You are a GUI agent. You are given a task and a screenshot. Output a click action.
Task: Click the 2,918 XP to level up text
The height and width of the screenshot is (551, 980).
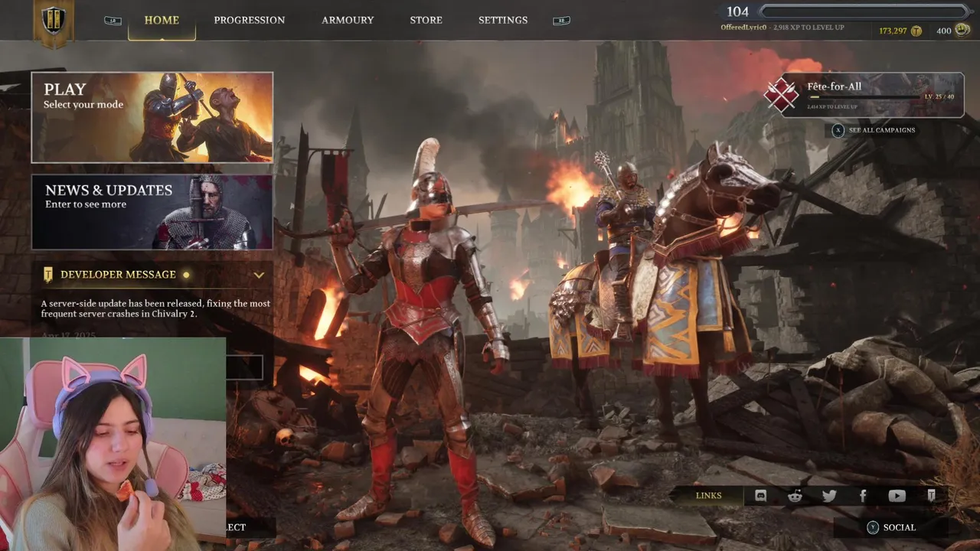[808, 28]
